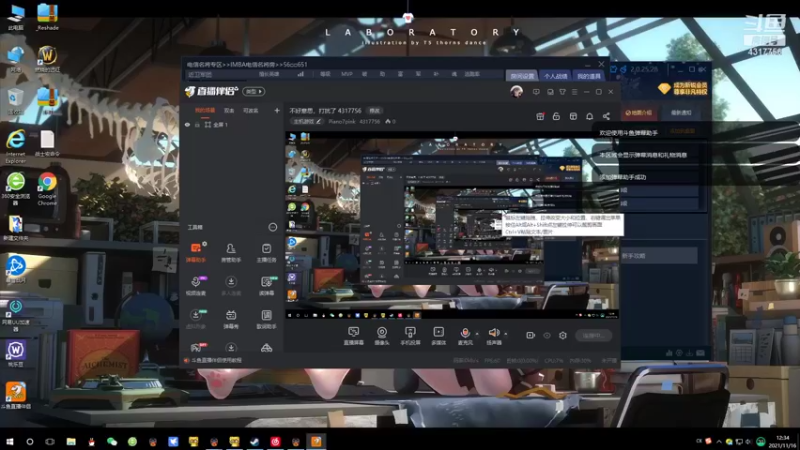Image resolution: width=800 pixels, height=450 pixels.
Task: Open the user avatar profile
Action: pos(516,92)
